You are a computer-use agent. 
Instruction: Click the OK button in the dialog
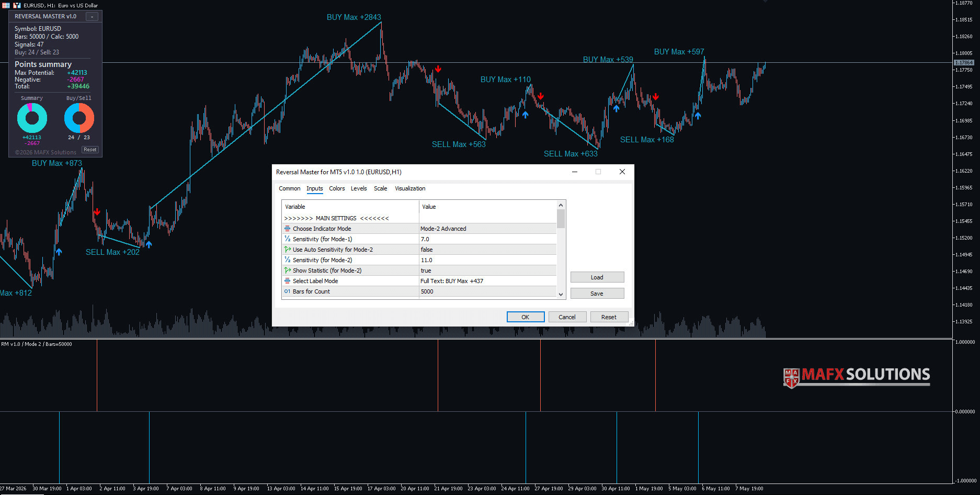tap(526, 317)
